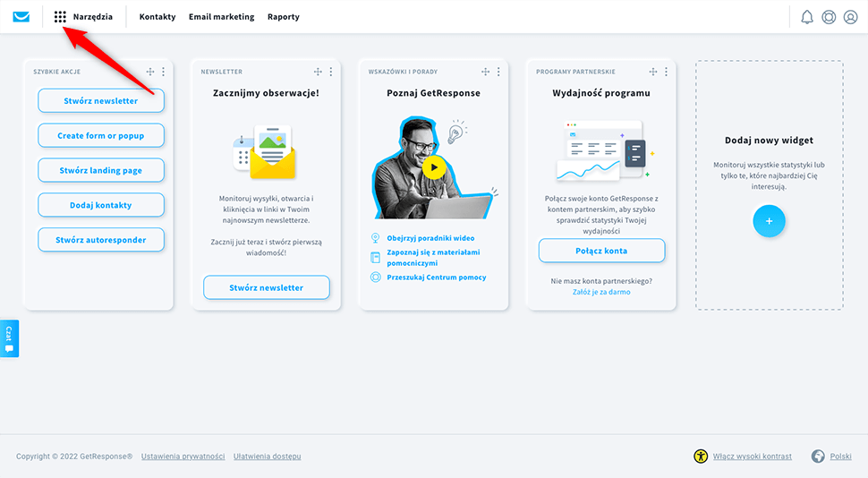Open Przeszukaj Centrum pomocy link

click(x=437, y=277)
